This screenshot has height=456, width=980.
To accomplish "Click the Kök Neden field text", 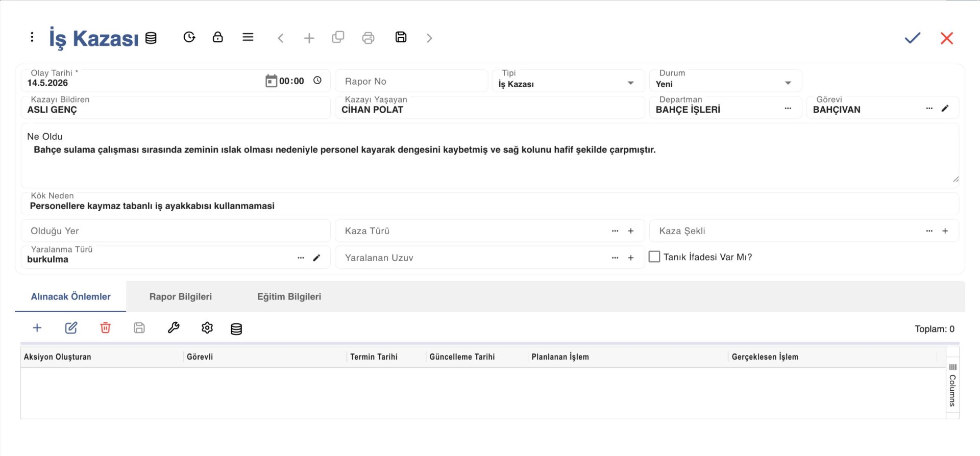I will [152, 206].
